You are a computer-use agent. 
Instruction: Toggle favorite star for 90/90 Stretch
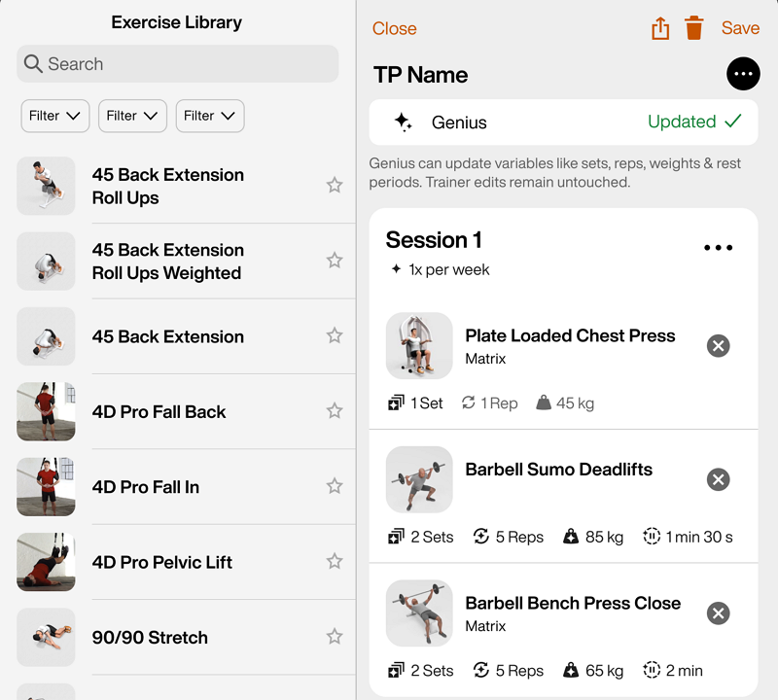click(x=335, y=637)
